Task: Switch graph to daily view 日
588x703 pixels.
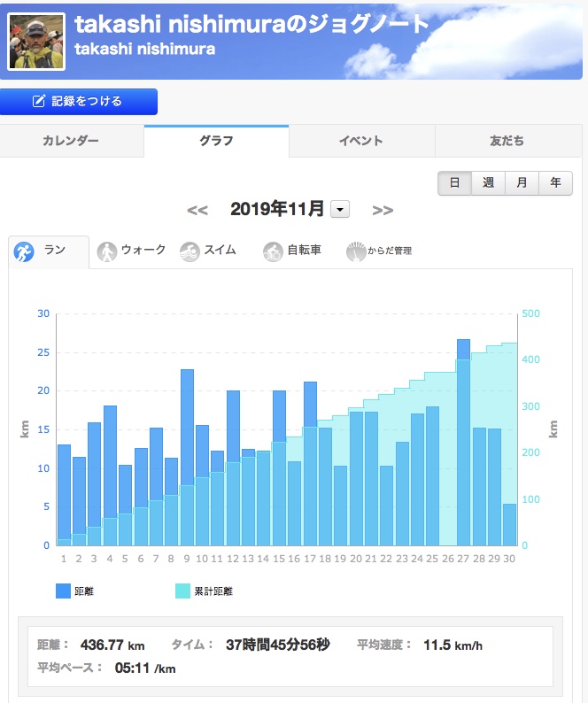Action: [454, 183]
